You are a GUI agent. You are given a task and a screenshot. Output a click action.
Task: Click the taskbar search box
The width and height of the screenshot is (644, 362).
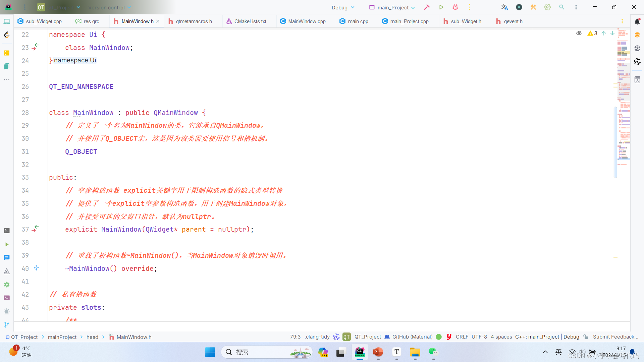pos(267,352)
